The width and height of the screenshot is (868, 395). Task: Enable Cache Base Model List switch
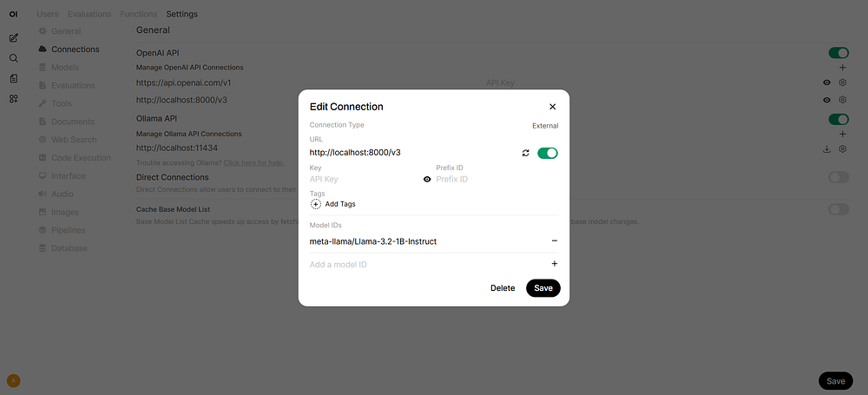tap(838, 209)
